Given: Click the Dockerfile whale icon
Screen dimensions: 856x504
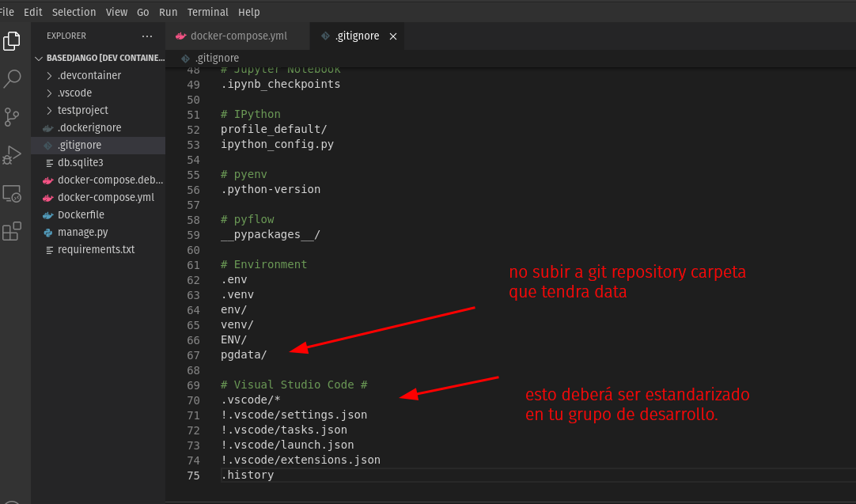Looking at the screenshot, I should [48, 215].
